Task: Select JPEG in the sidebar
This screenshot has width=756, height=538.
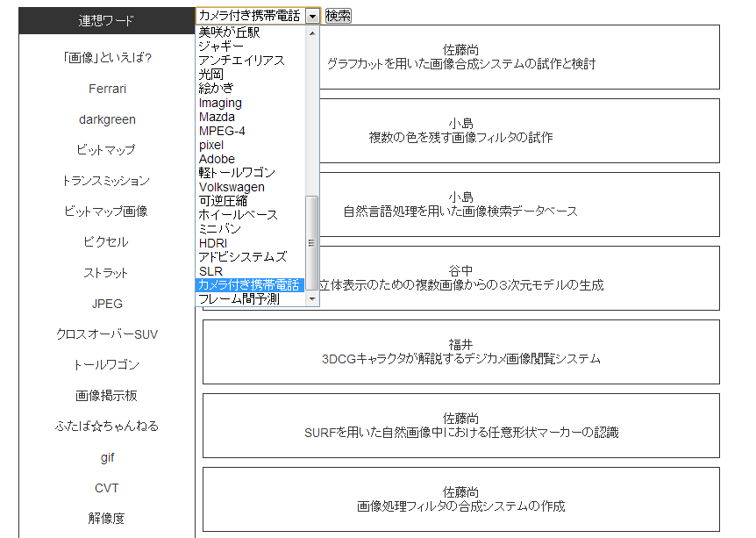Action: click(x=107, y=304)
